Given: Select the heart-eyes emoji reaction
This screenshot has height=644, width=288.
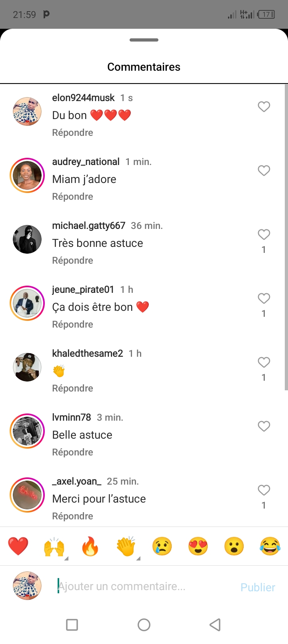Looking at the screenshot, I should [x=198, y=546].
